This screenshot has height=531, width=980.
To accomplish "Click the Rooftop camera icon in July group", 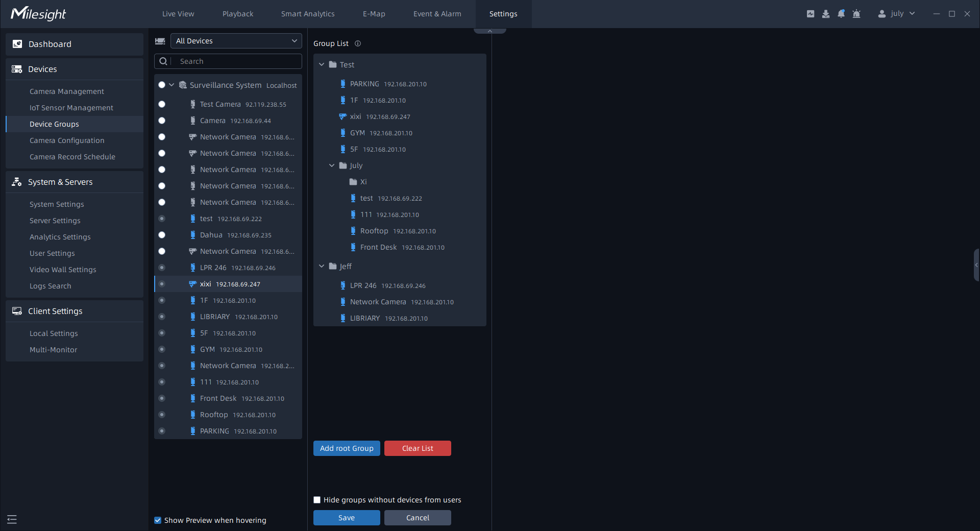I will coord(353,231).
